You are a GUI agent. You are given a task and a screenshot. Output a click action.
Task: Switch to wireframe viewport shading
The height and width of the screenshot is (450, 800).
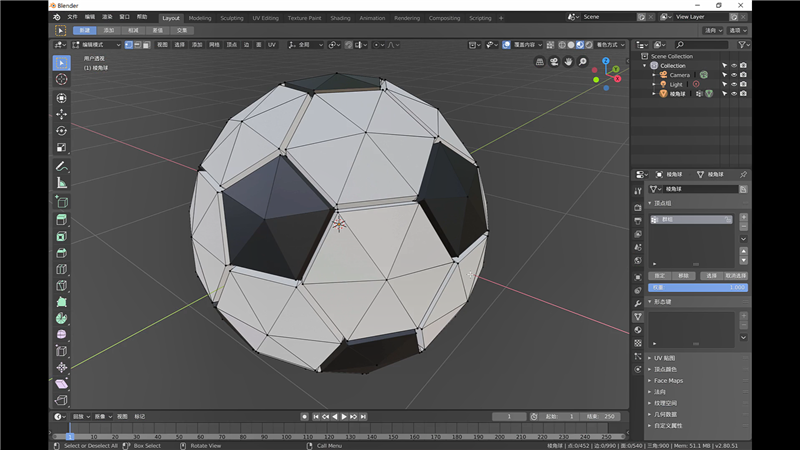click(x=562, y=45)
